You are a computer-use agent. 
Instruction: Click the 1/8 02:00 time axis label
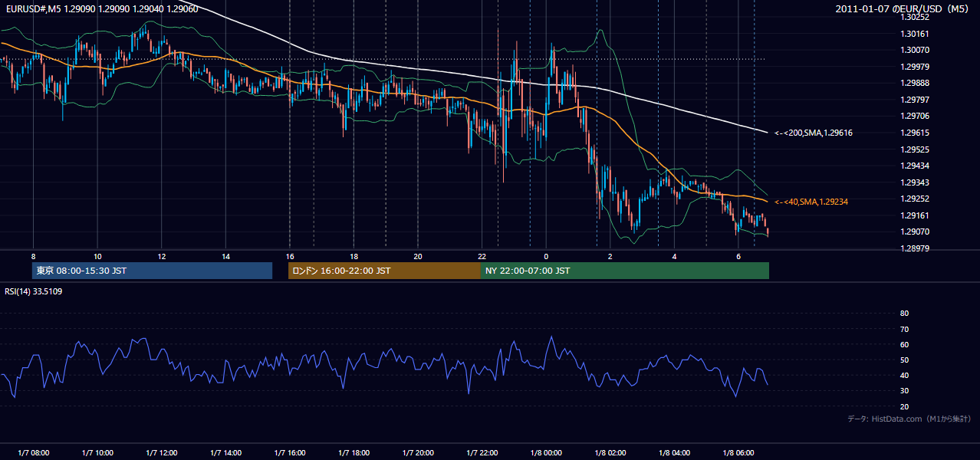point(610,453)
